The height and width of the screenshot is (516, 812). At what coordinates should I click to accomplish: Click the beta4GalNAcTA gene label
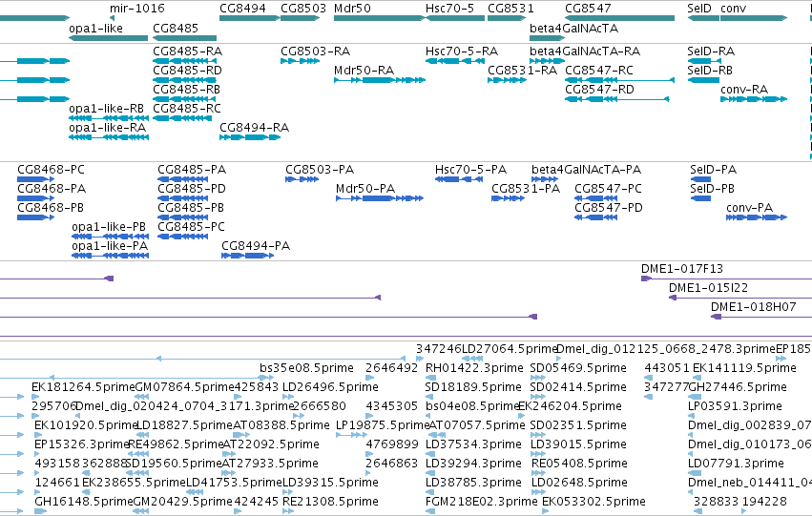click(x=573, y=28)
